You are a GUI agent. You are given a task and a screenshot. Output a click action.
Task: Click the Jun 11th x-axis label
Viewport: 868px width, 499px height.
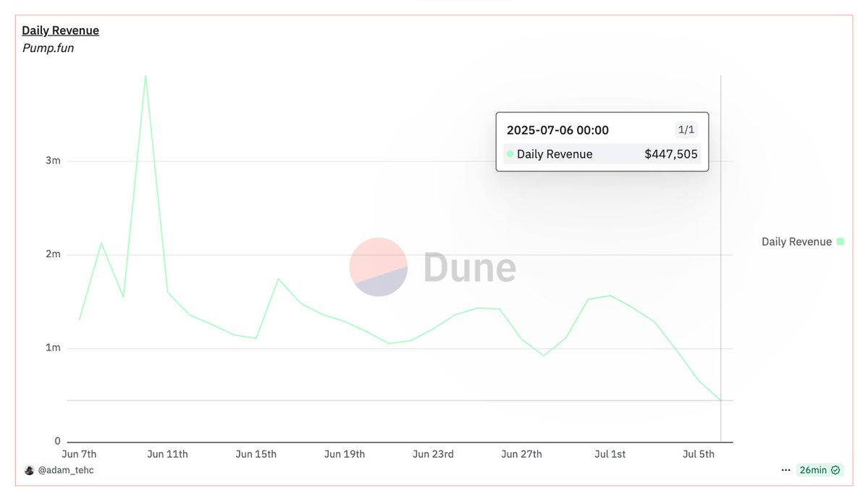pos(167,454)
